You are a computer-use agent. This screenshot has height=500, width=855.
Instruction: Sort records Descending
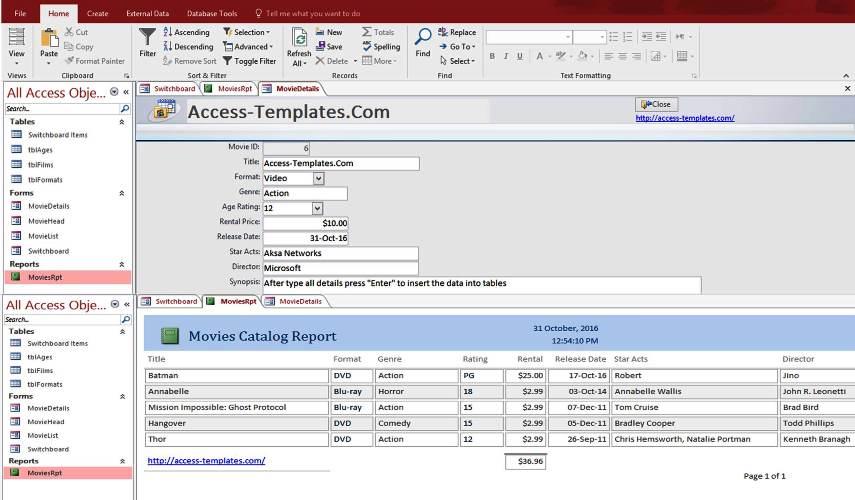click(189, 46)
